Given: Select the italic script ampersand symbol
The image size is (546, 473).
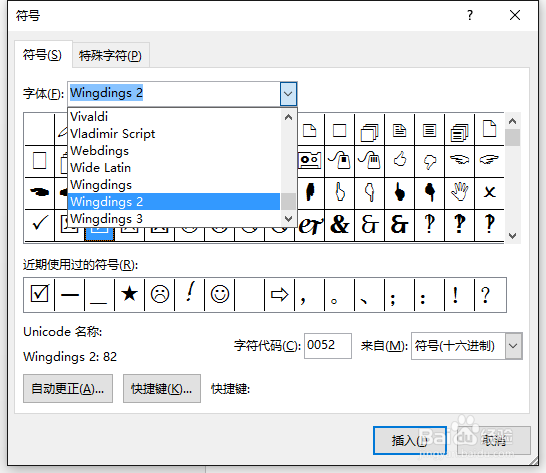Looking at the screenshot, I should click(310, 225).
